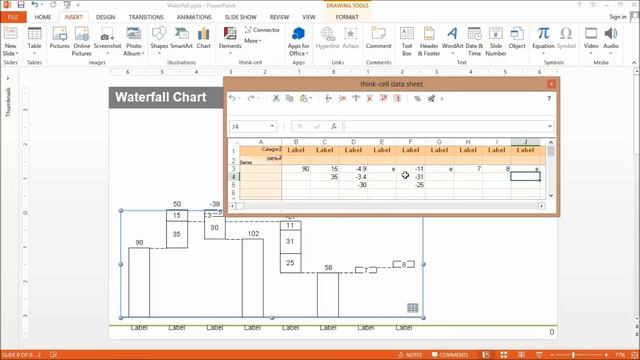Save the presentation from quick access toolbar
Image resolution: width=640 pixels, height=360 pixels.
click(21, 5)
